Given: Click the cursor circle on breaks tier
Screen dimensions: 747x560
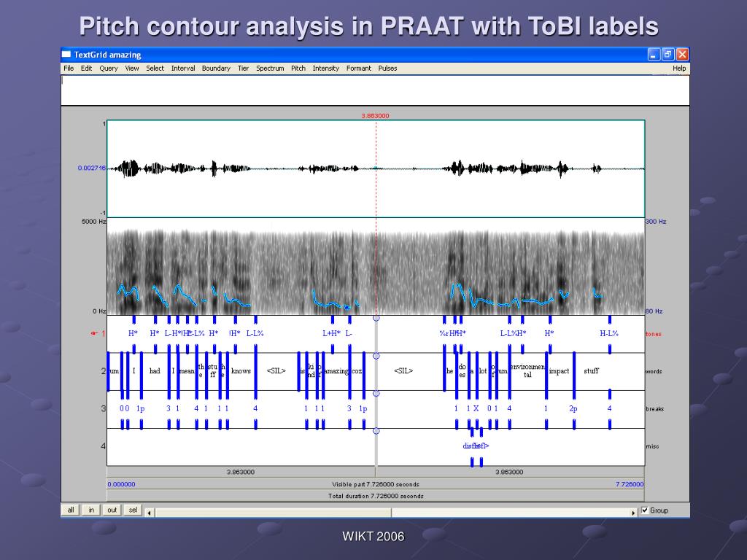Looking at the screenshot, I should pyautogui.click(x=376, y=393).
